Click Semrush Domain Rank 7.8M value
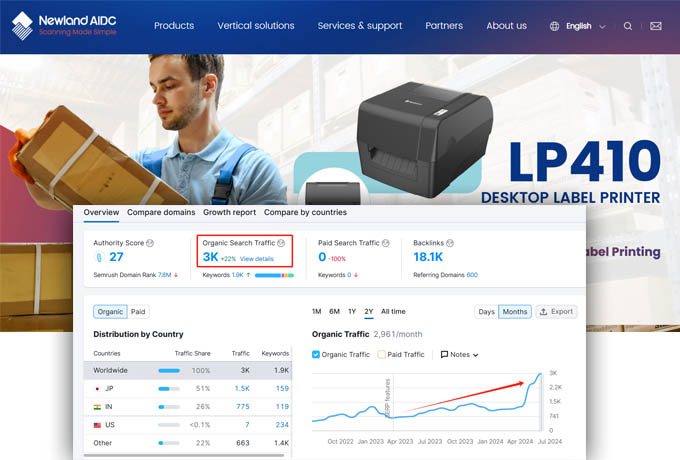The image size is (680, 460). coord(164,275)
